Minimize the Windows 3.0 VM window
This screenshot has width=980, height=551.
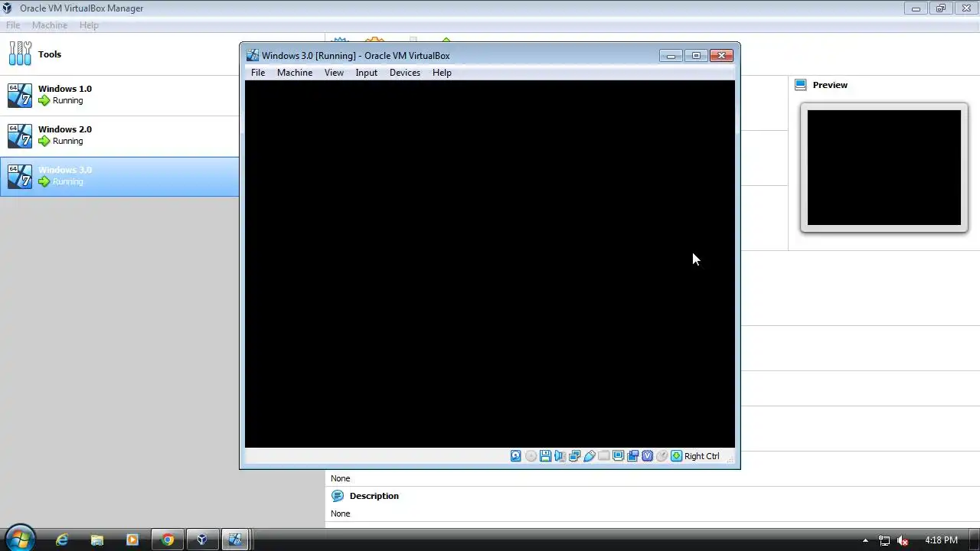(671, 55)
